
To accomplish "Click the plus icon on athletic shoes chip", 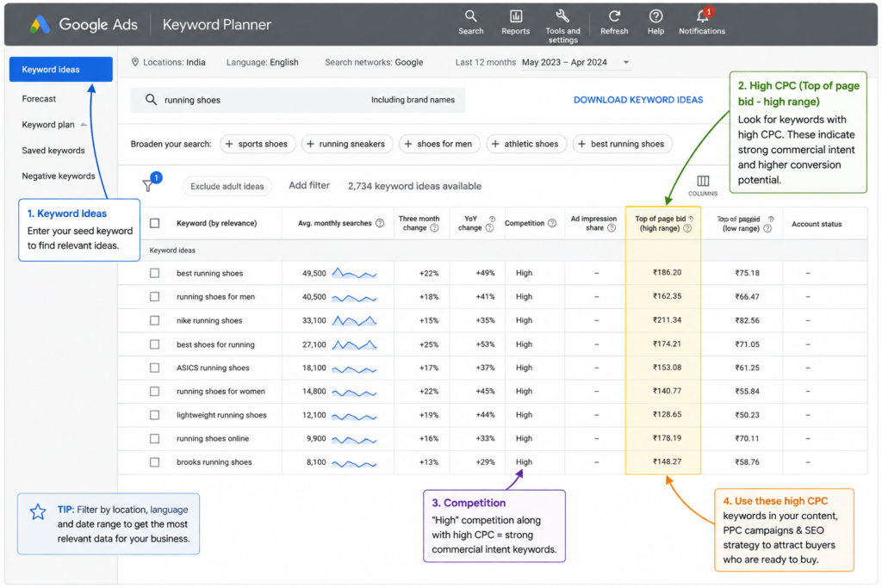I will pos(495,144).
